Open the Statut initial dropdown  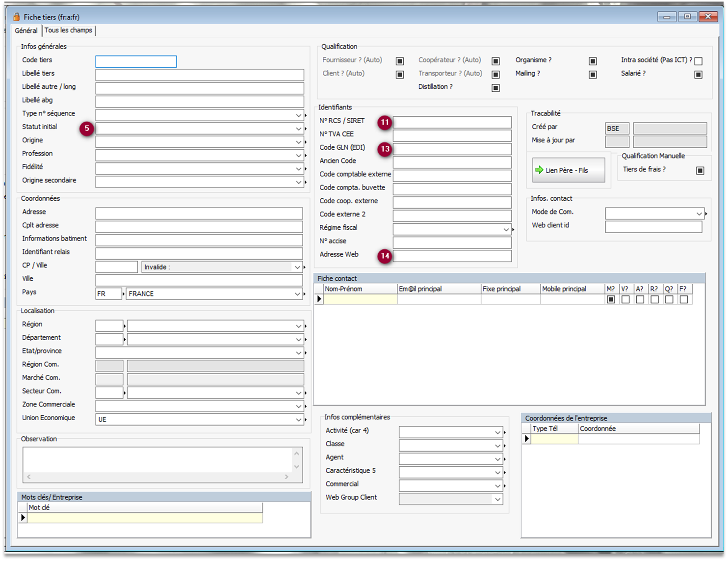(298, 129)
